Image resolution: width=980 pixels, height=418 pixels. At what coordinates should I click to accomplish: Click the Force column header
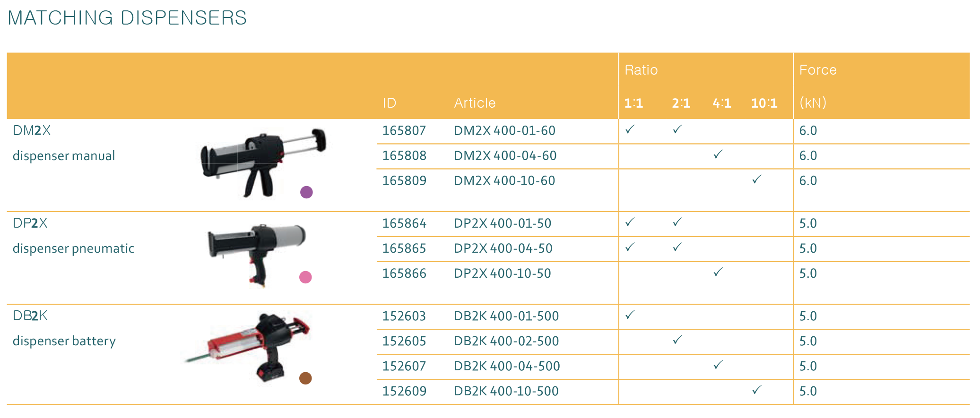[x=817, y=70]
